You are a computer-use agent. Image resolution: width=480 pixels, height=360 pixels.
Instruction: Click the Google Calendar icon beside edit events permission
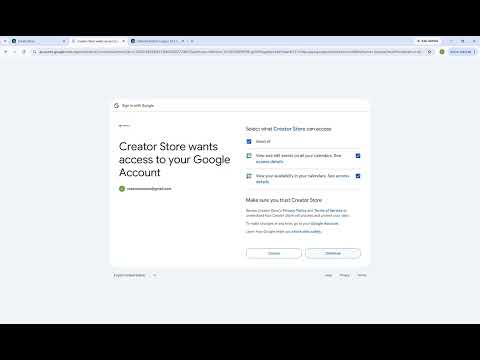tap(249, 156)
